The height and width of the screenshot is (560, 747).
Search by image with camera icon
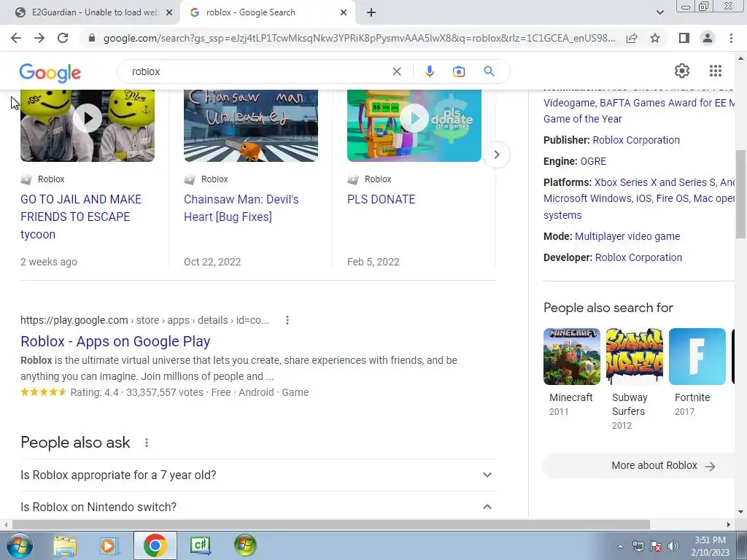[458, 71]
